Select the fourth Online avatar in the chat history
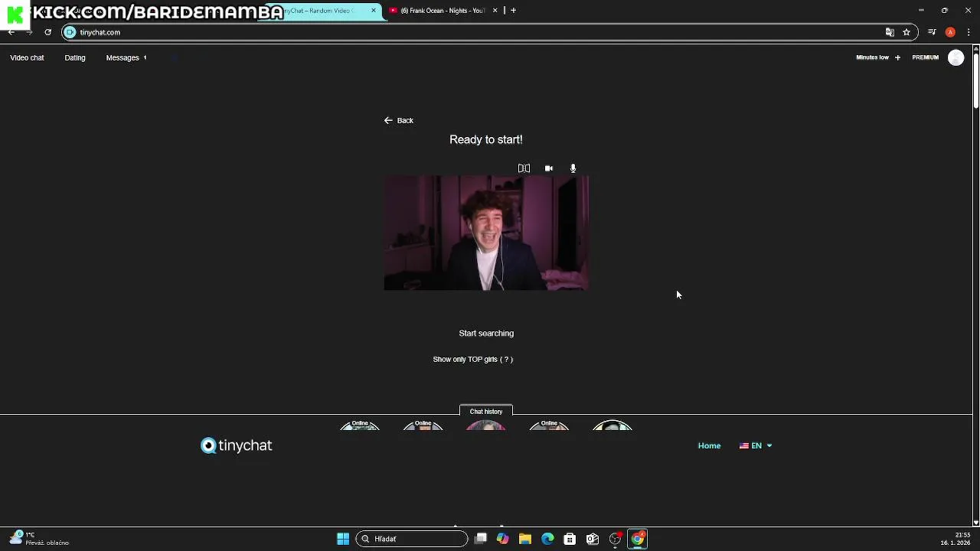Screen dimensions: 980x551 click(x=549, y=425)
